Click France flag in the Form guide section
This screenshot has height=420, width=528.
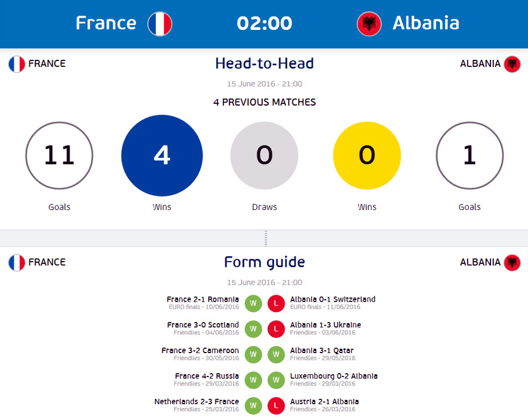[x=17, y=262]
